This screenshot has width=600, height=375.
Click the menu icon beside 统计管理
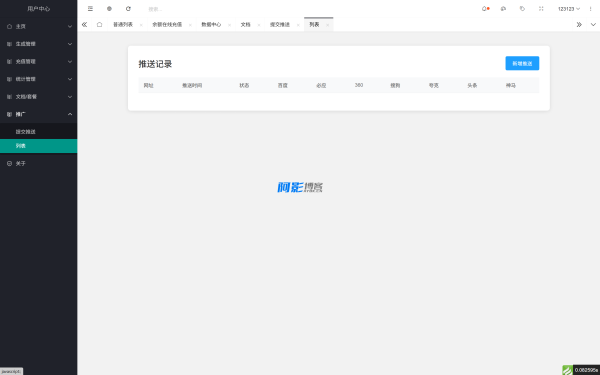10,79
